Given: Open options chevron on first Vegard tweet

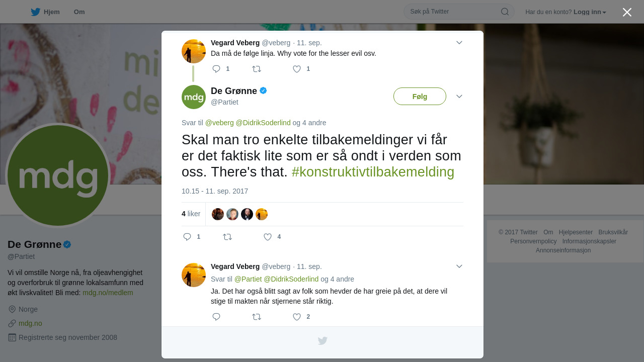Looking at the screenshot, I should 459,43.
